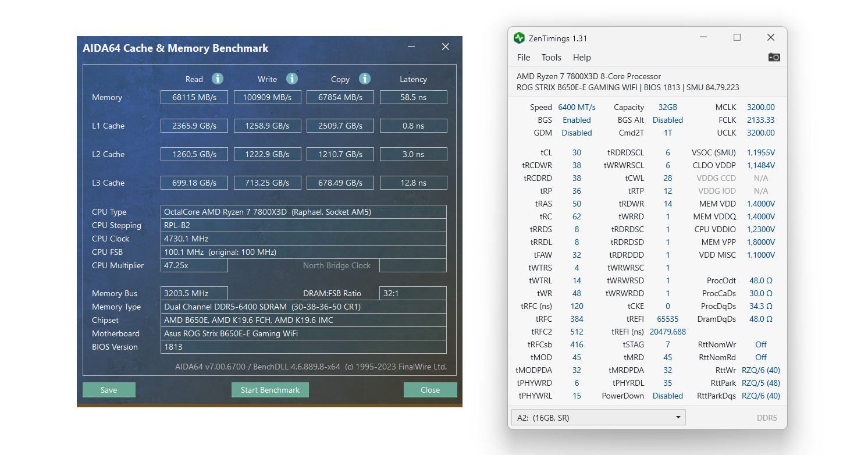Click the CPU Multiplier value 47.25x
Image resolution: width=868 pixels, height=455 pixels.
click(194, 265)
